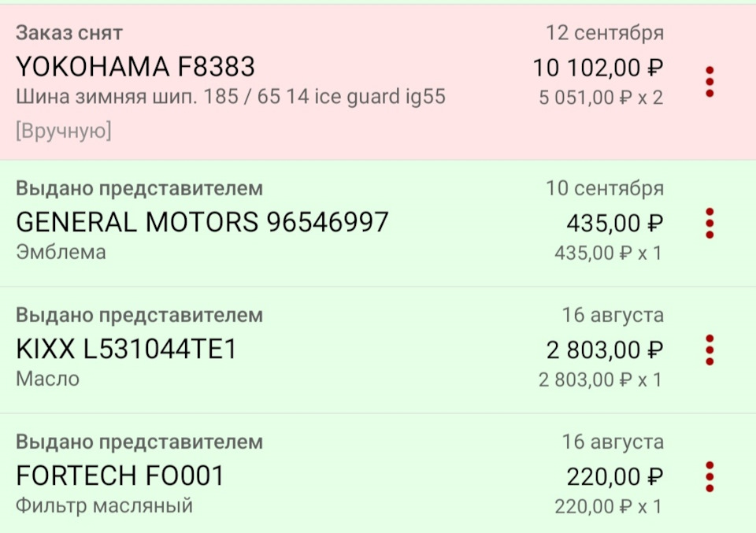Tap the 2 803,00 ₽ price for KIXX

click(605, 350)
